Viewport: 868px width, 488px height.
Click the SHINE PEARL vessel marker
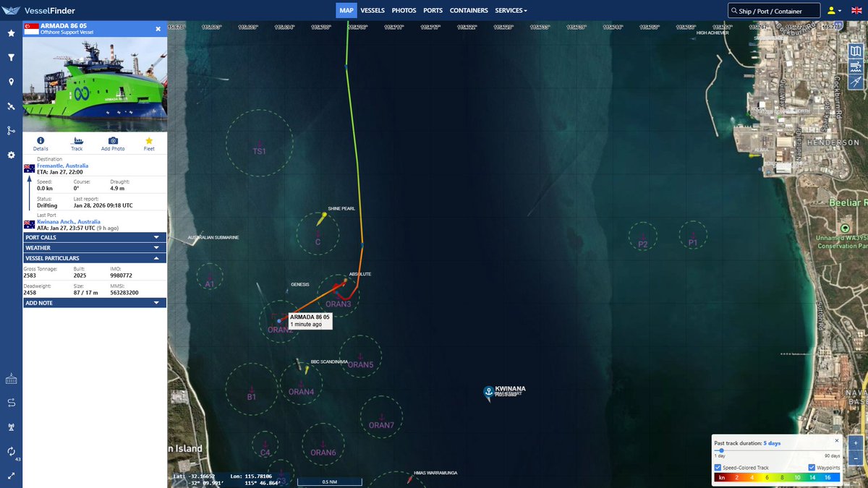click(321, 219)
